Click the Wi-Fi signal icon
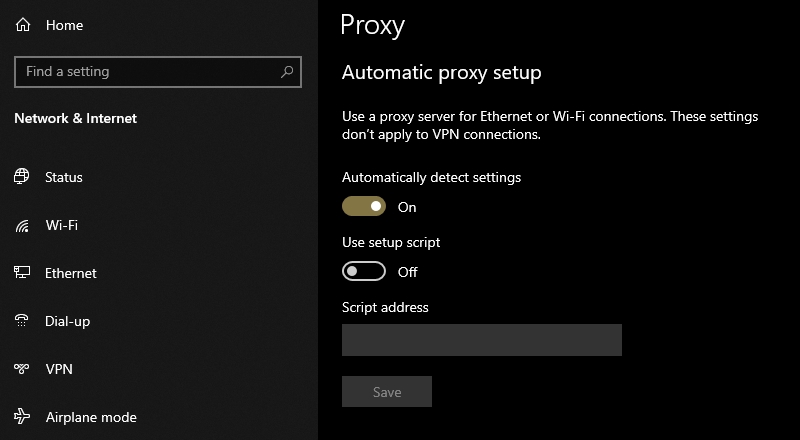800x440 pixels. 22,225
